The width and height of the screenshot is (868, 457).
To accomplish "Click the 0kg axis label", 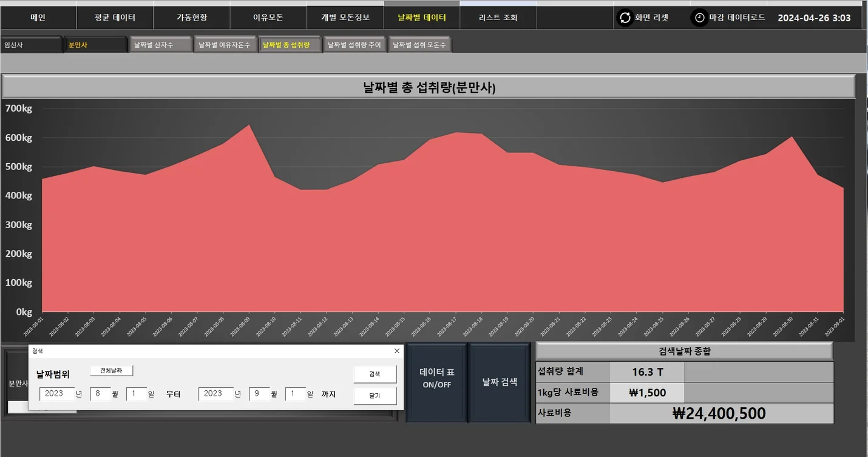I will [24, 312].
